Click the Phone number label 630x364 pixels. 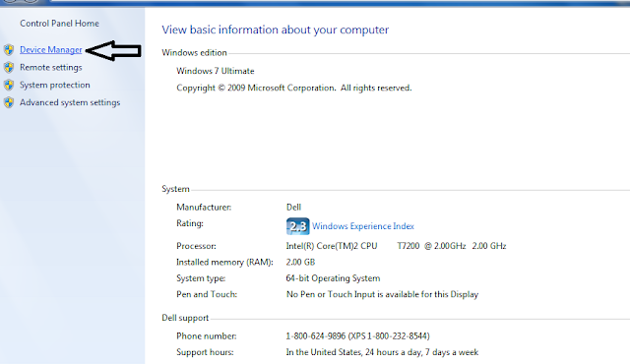[206, 336]
